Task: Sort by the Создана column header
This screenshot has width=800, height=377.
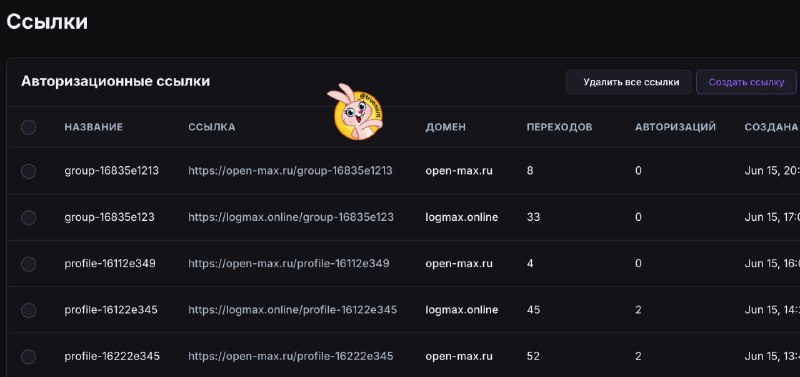Action: tap(771, 127)
